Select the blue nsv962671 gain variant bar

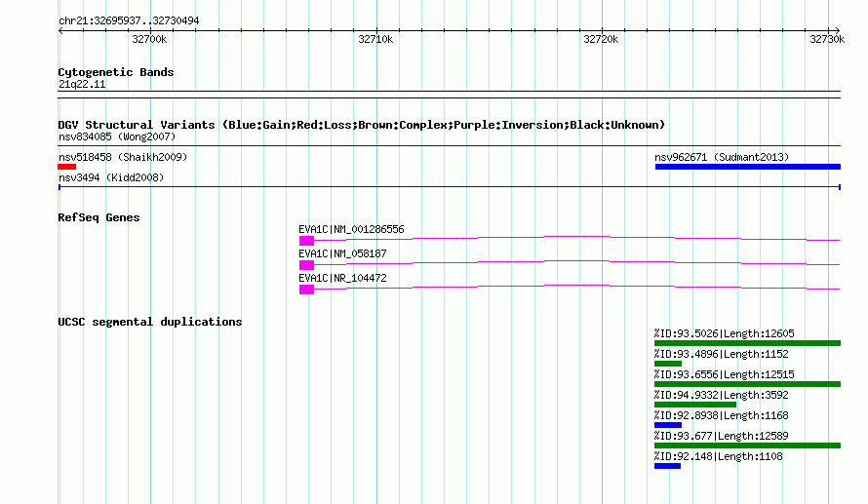(748, 167)
